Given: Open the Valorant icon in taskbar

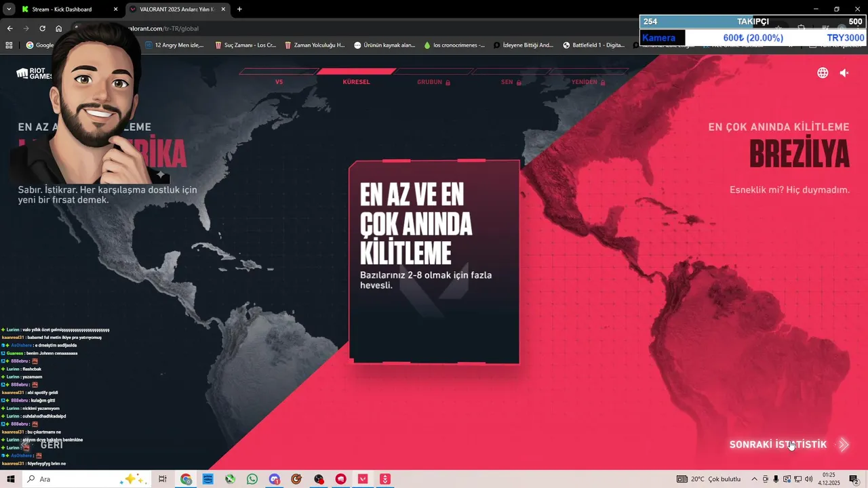Looking at the screenshot, I should (363, 479).
